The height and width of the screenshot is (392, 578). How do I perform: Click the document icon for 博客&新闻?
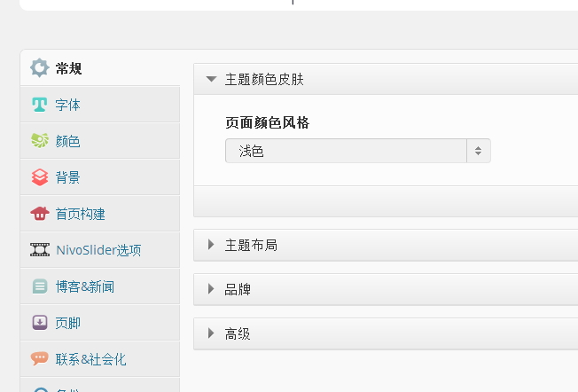[39, 286]
